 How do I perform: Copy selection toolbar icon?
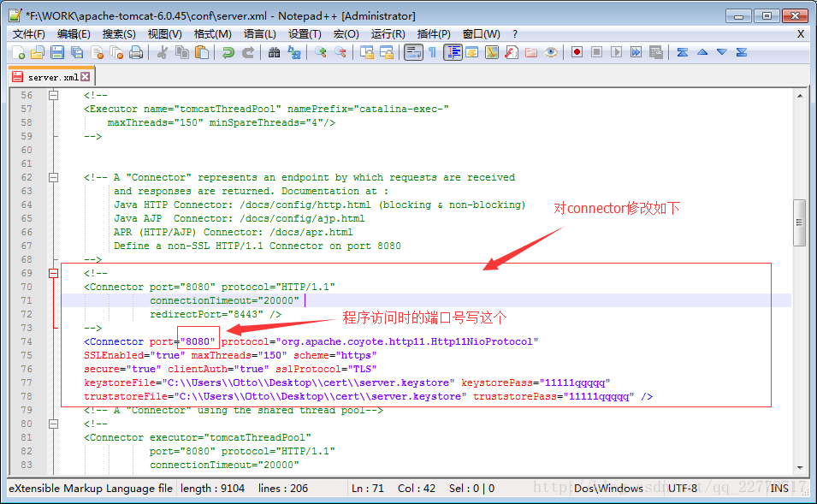pos(182,53)
